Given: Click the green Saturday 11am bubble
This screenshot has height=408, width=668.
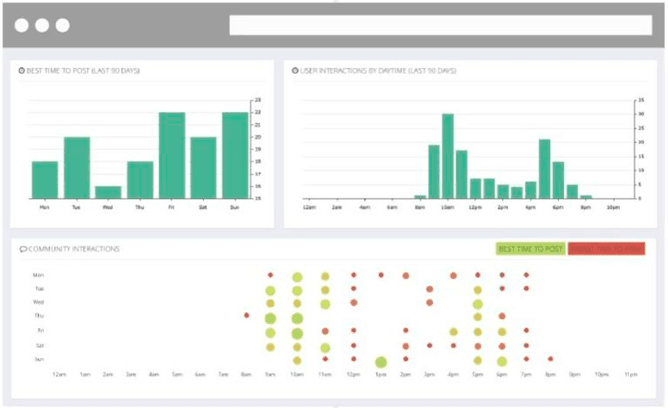Looking at the screenshot, I should click(x=325, y=348).
